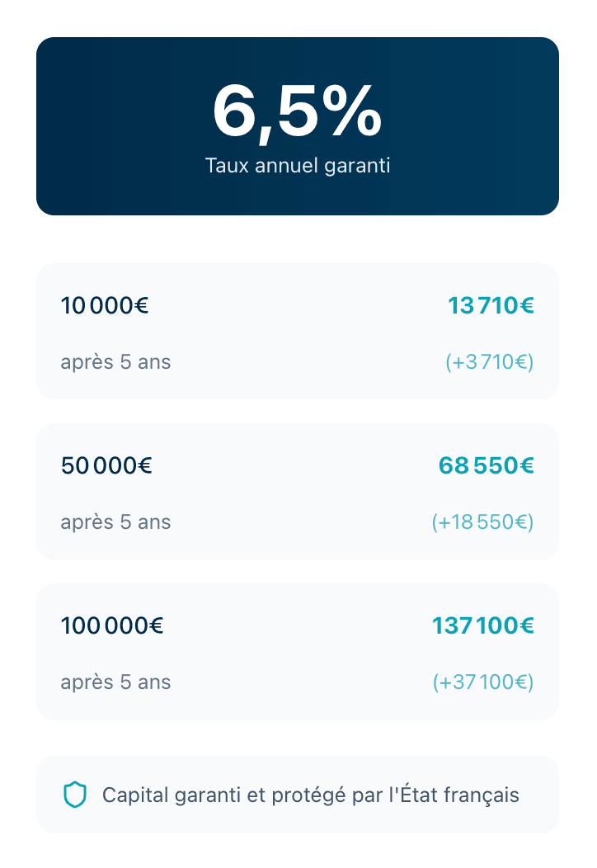
Task: Click the (+37 100€) gain figure
Action: (482, 682)
